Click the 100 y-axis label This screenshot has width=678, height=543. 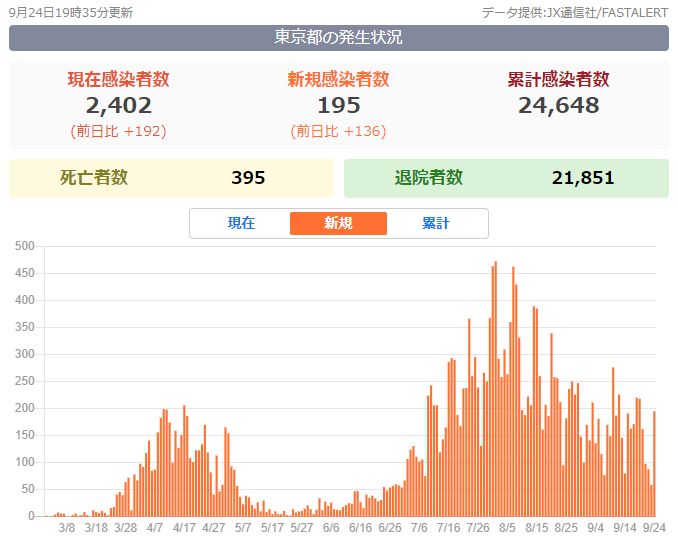25,462
